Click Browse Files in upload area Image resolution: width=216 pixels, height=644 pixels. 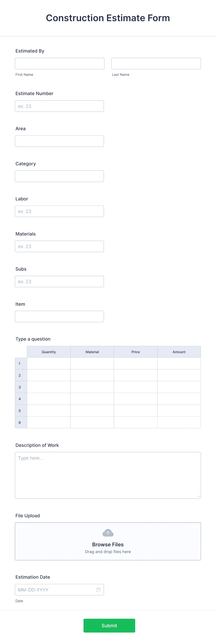click(x=108, y=544)
